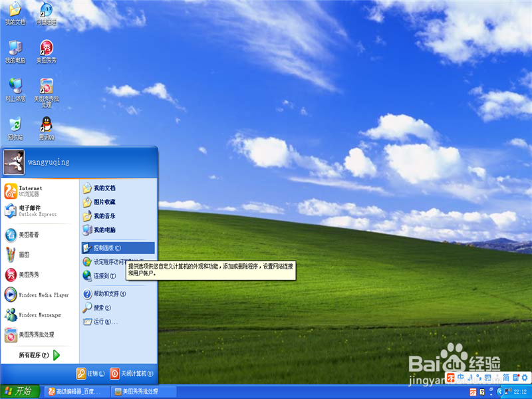Screen dimensions: 532x399
Task: Open the 我的文档 desktop icon
Action: [x=15, y=13]
